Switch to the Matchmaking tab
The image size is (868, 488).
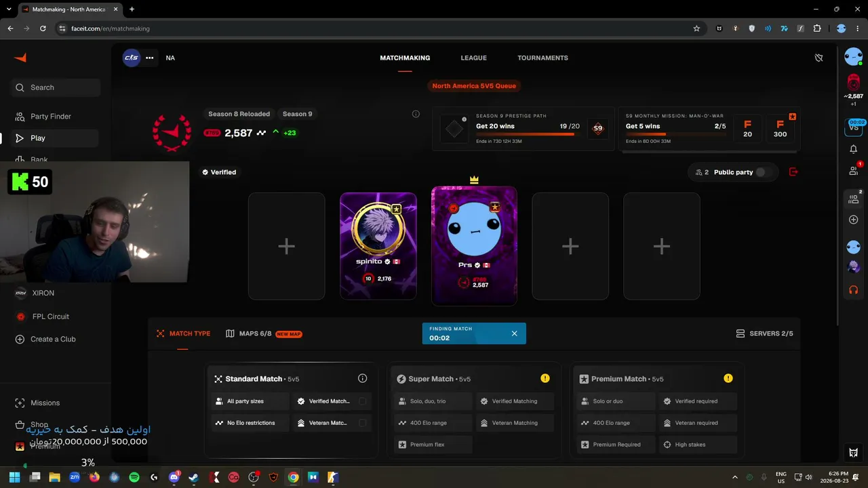click(x=405, y=58)
